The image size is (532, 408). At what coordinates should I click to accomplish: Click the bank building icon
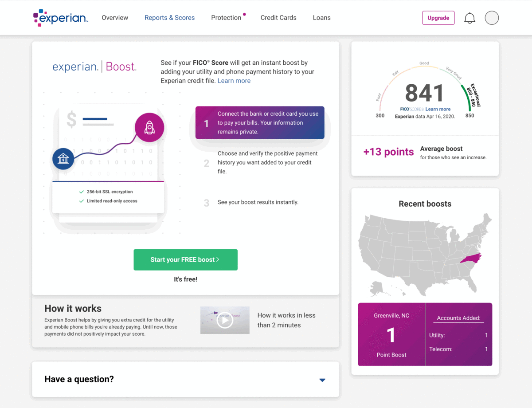click(63, 158)
